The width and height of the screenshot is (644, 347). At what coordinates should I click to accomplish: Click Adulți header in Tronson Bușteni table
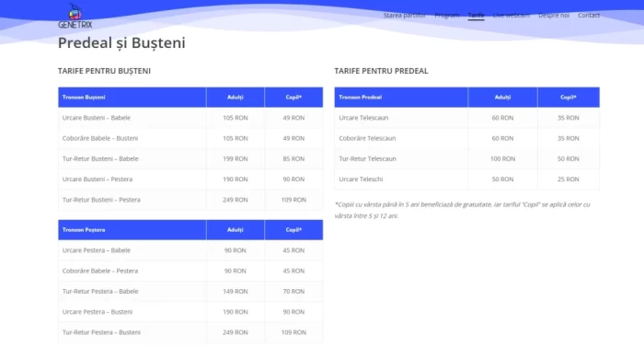tap(236, 97)
